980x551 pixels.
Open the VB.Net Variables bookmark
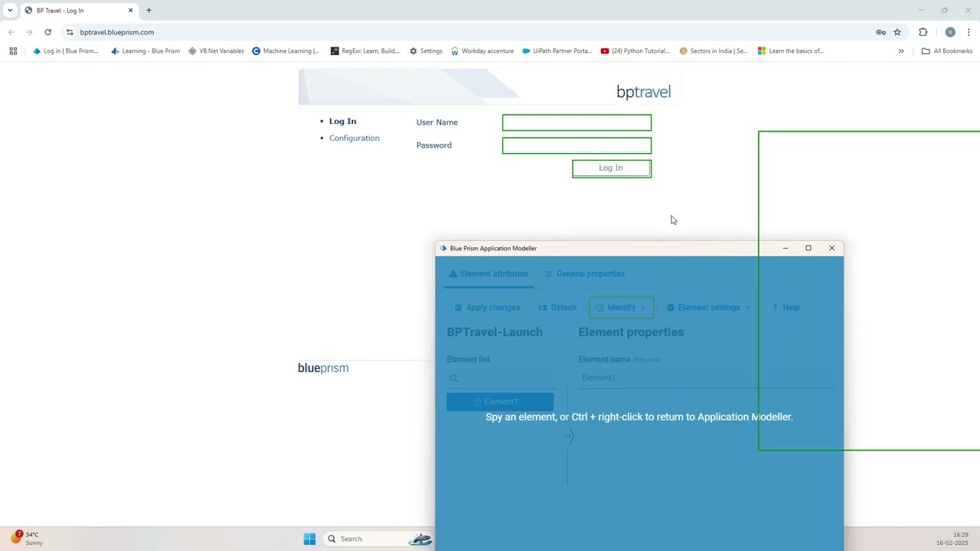216,51
